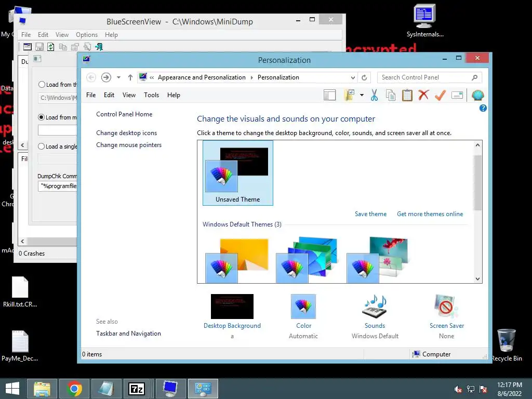Image resolution: width=532 pixels, height=399 pixels.
Task: Select the PayMe_Dec... file on desktop
Action: (x=20, y=345)
